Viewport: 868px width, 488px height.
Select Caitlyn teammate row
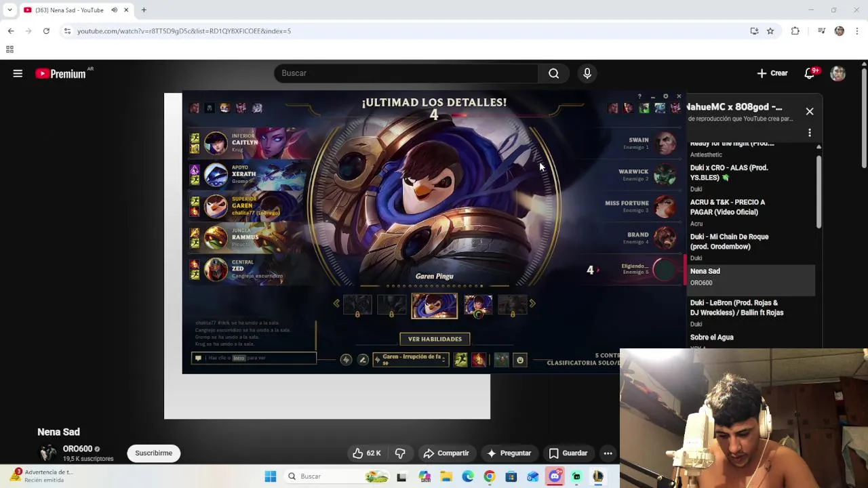pyautogui.click(x=248, y=143)
